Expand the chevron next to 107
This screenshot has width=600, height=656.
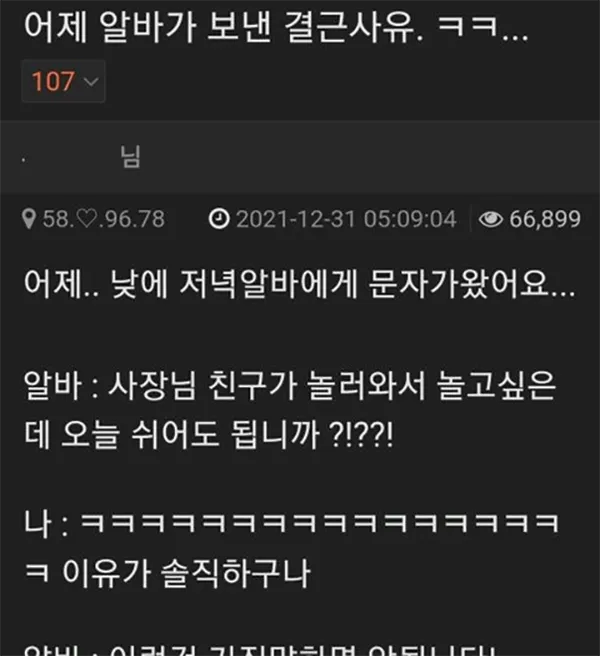pos(91,81)
